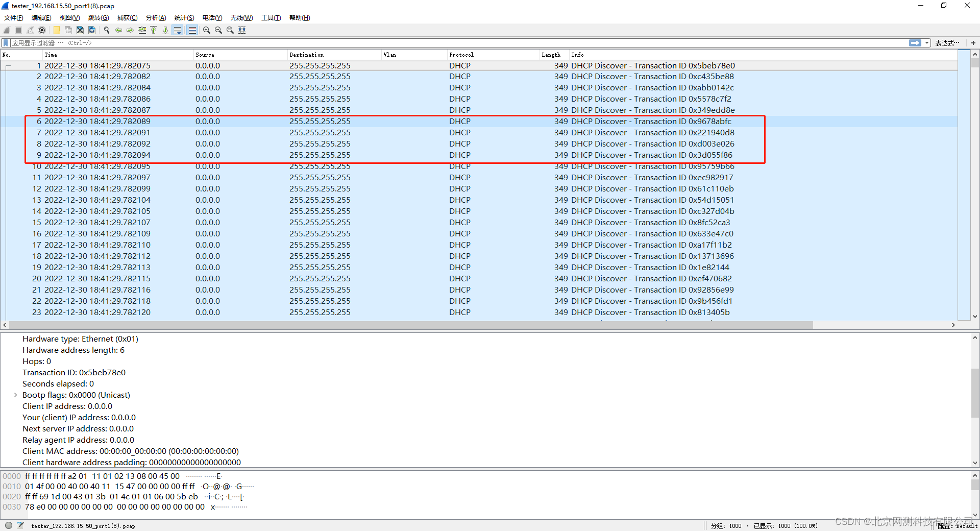Click the packet details vertical scrollbar thumb

point(975,393)
